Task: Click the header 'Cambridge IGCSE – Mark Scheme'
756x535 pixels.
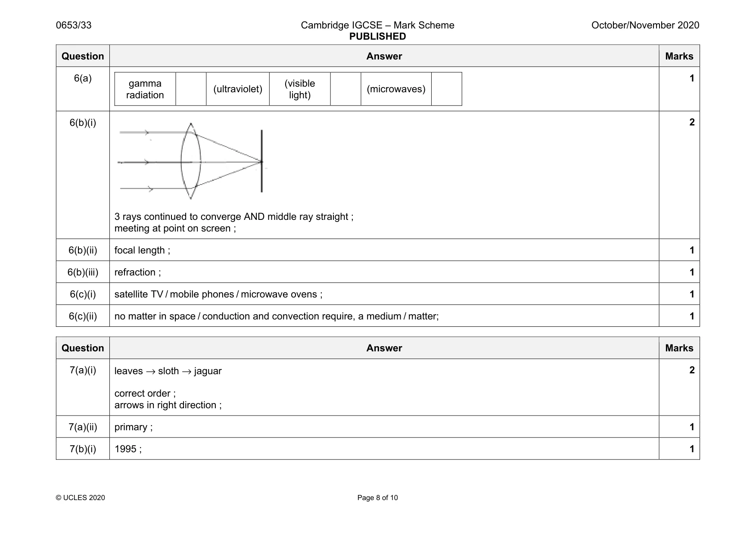Action: tap(377, 25)
